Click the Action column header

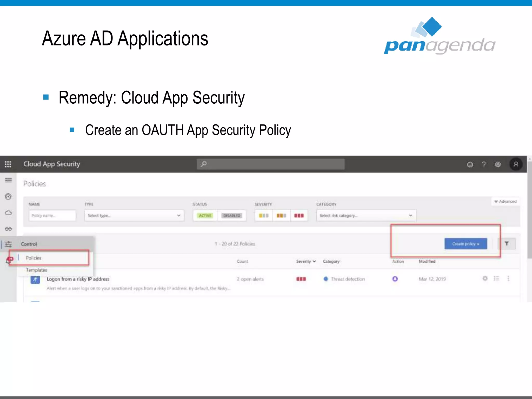coord(398,261)
